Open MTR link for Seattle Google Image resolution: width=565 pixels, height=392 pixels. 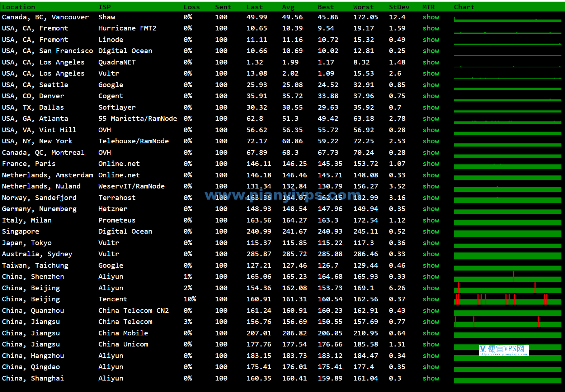click(430, 85)
